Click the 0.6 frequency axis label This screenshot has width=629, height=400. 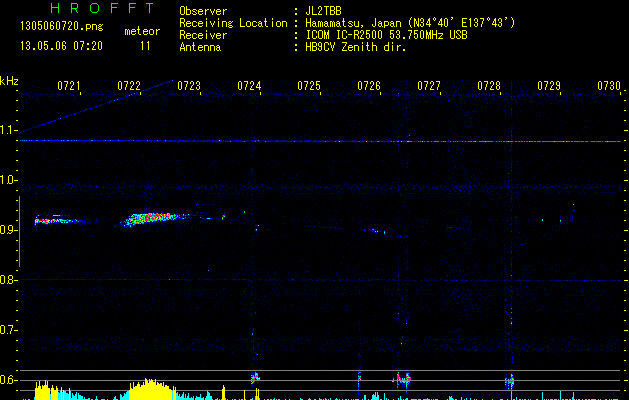coord(8,380)
